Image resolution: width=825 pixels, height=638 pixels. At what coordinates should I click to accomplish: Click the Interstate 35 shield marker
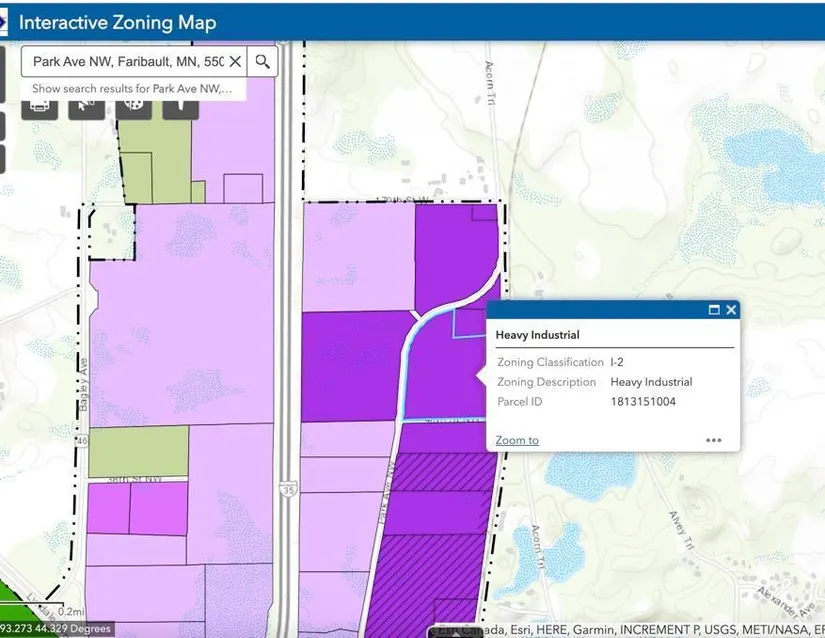pyautogui.click(x=288, y=489)
